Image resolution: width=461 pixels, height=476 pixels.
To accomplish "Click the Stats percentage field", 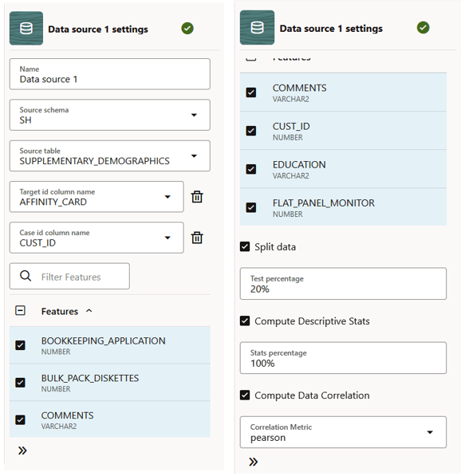I will 343,358.
